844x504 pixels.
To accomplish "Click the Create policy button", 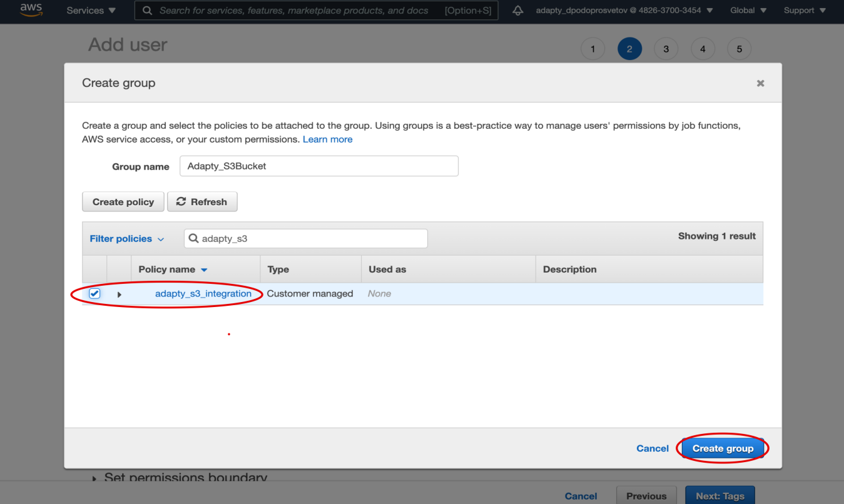I will point(123,202).
